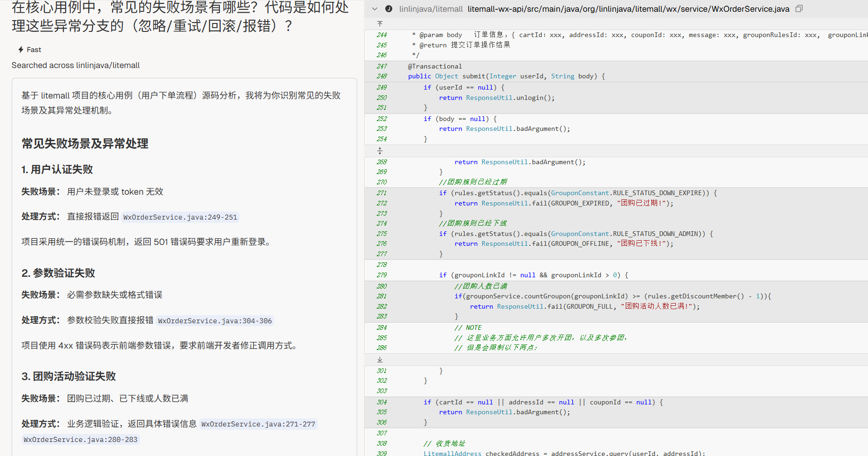Click the Fast mode lightning icon
The height and width of the screenshot is (456, 868).
tap(21, 50)
